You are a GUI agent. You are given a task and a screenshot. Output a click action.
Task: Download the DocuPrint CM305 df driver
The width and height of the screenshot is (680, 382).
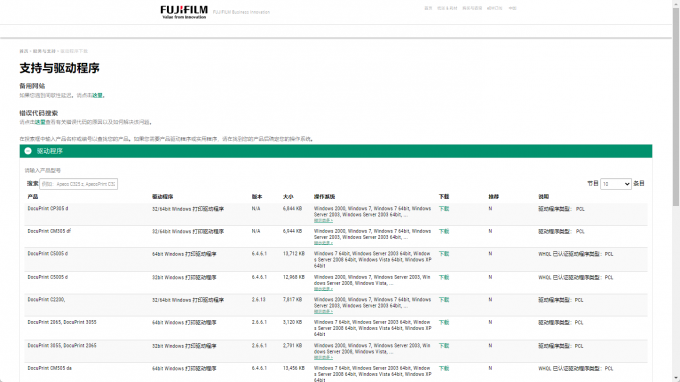pyautogui.click(x=444, y=231)
